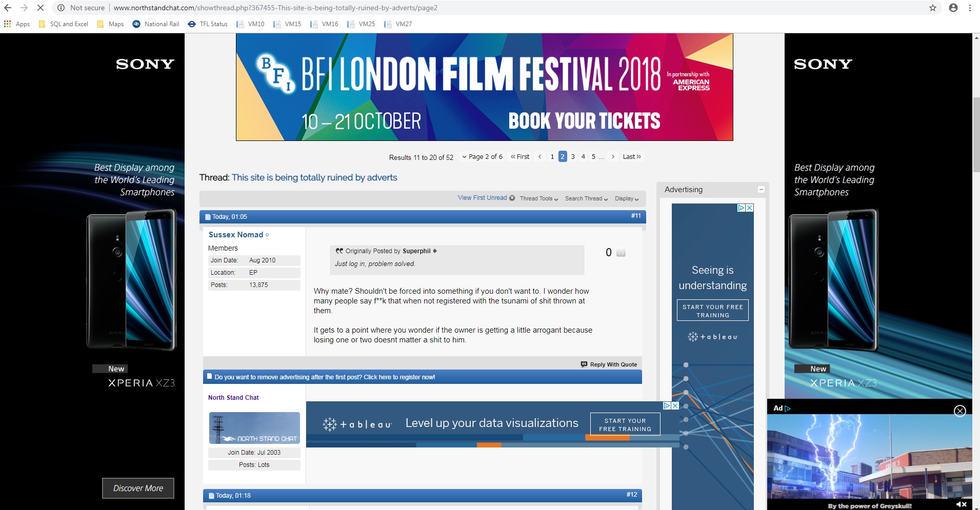
Task: Go to First page of thread
Action: 520,157
